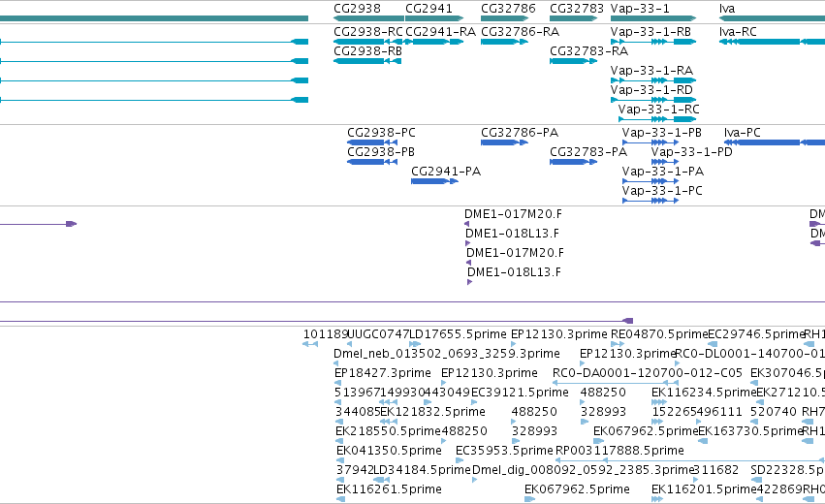Select transcript Vap-33-1-RA

point(653,80)
